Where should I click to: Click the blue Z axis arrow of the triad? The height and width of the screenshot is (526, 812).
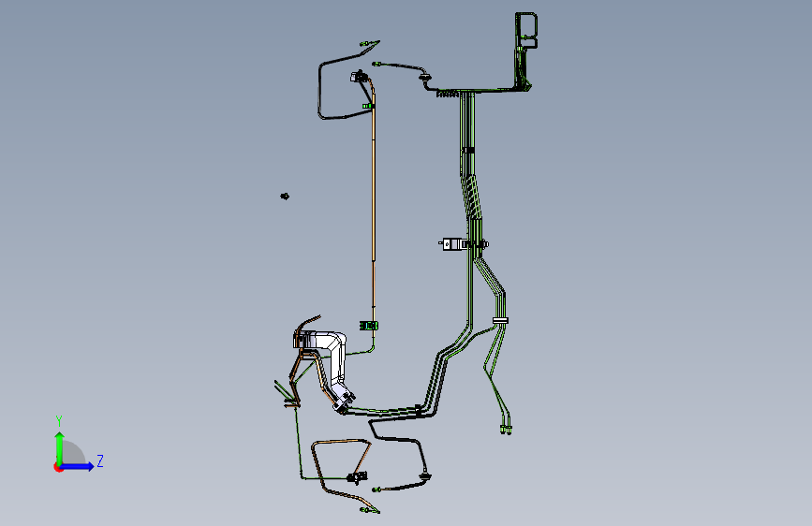tap(78, 466)
